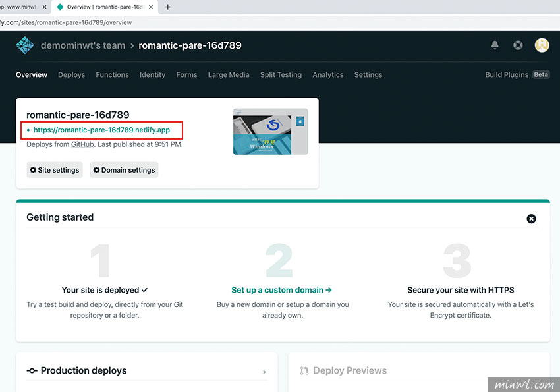
Task: Click 'Last published at 9:51 PM' text
Action: (x=140, y=144)
